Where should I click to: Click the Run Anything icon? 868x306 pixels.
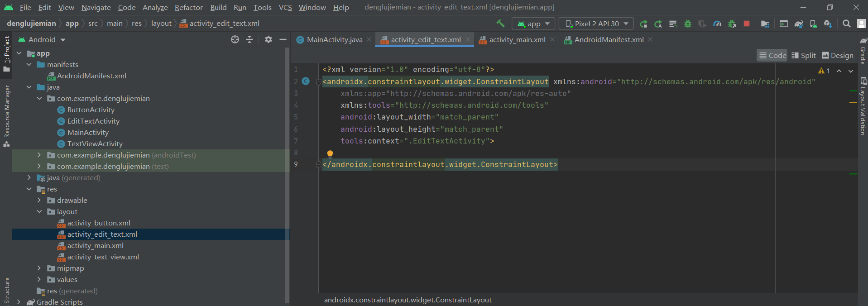(784, 24)
